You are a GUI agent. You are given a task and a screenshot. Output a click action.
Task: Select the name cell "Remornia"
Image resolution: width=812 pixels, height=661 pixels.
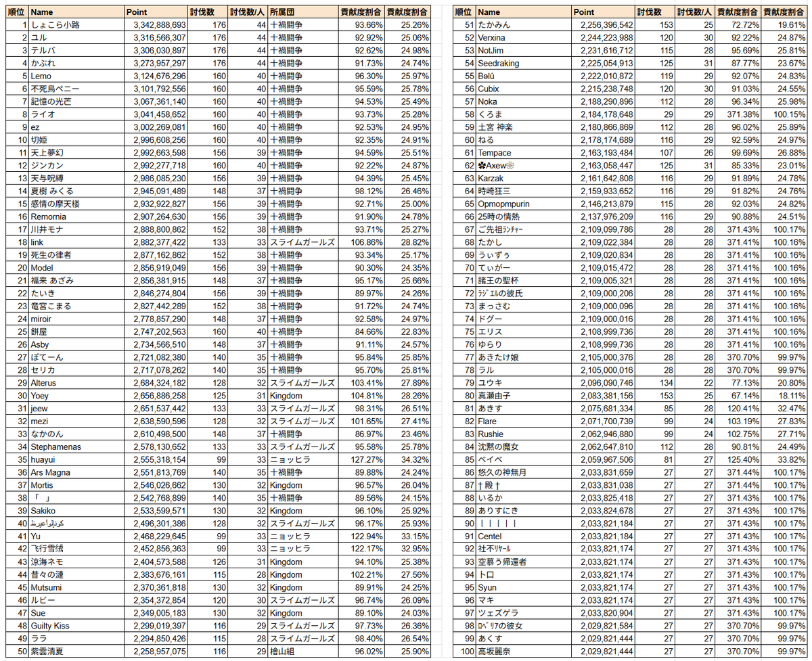(x=76, y=216)
